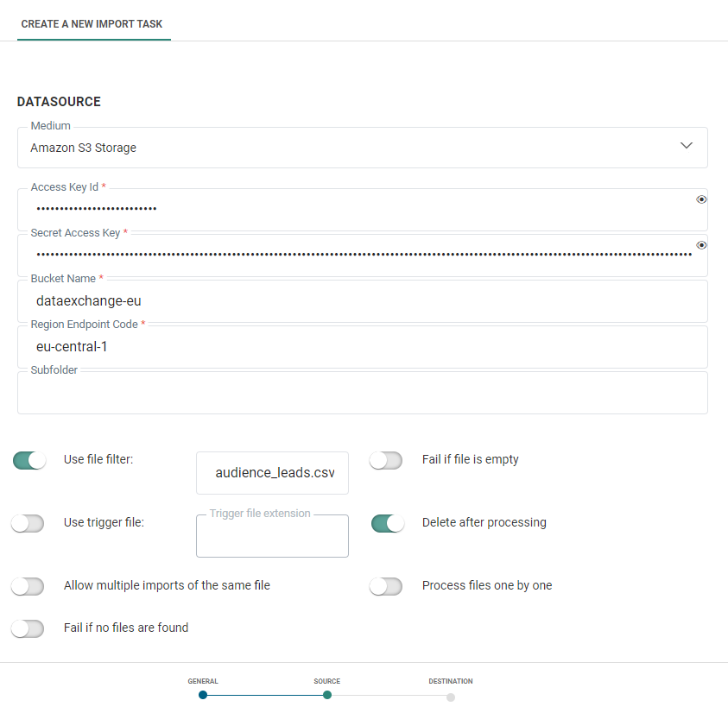Select the Create a New Import Task tab
The width and height of the screenshot is (728, 713).
pyautogui.click(x=92, y=24)
